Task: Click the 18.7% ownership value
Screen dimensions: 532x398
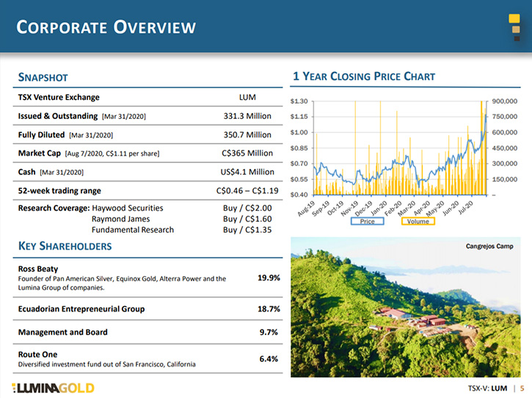Action: tap(269, 308)
